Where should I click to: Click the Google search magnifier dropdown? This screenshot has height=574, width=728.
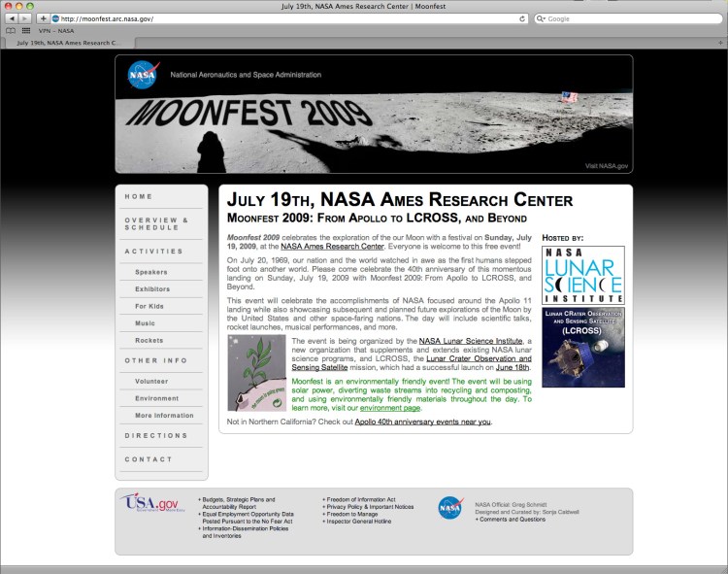(541, 18)
